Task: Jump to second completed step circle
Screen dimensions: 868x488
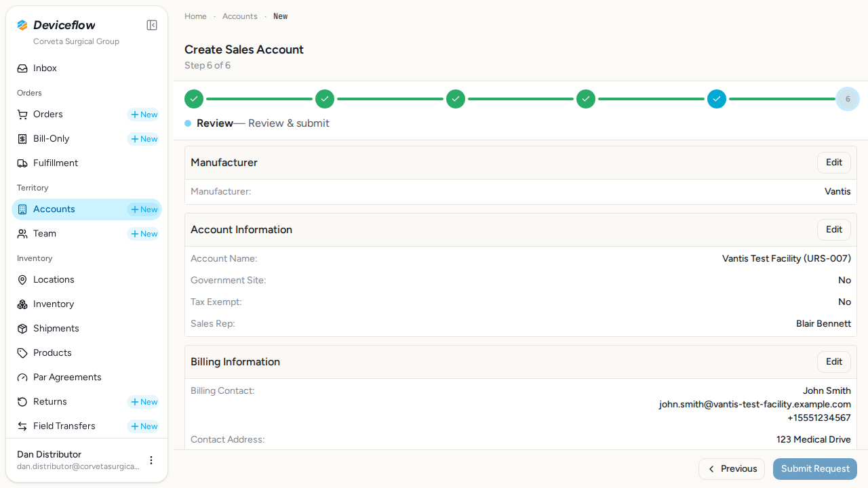Action: tap(325, 99)
